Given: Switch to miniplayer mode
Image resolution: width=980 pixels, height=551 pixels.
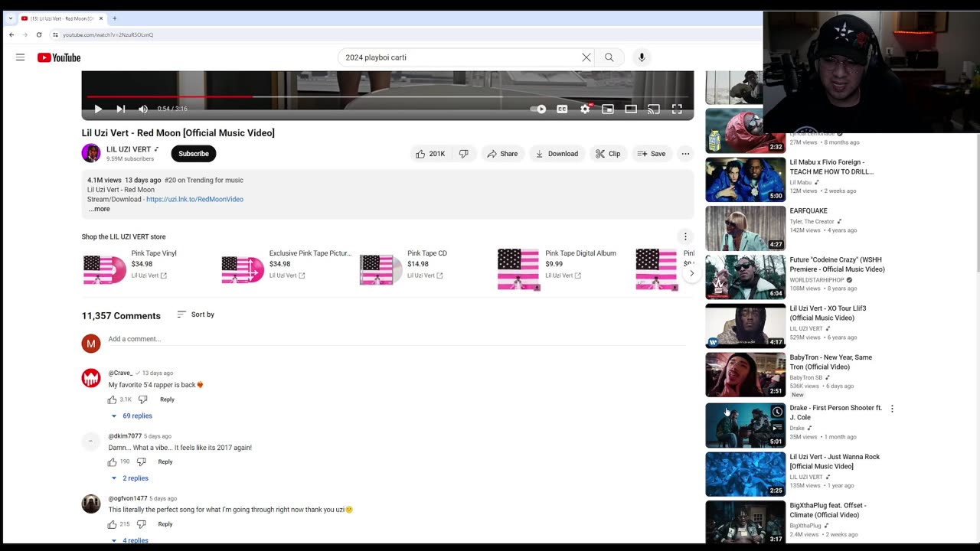Looking at the screenshot, I should click(x=608, y=109).
